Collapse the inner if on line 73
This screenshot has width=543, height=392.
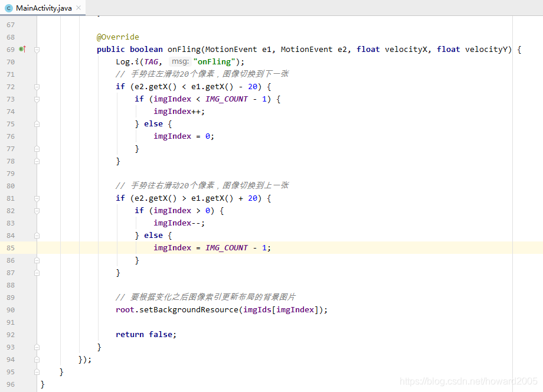coord(37,99)
